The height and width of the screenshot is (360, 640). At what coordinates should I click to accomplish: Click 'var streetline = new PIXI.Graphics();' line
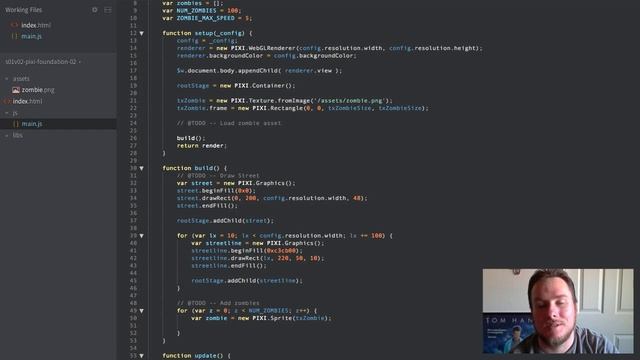point(257,243)
